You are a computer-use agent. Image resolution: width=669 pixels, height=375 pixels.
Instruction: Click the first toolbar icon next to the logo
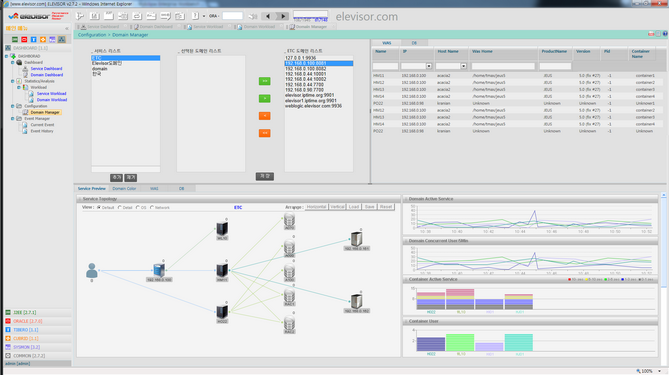(80, 16)
